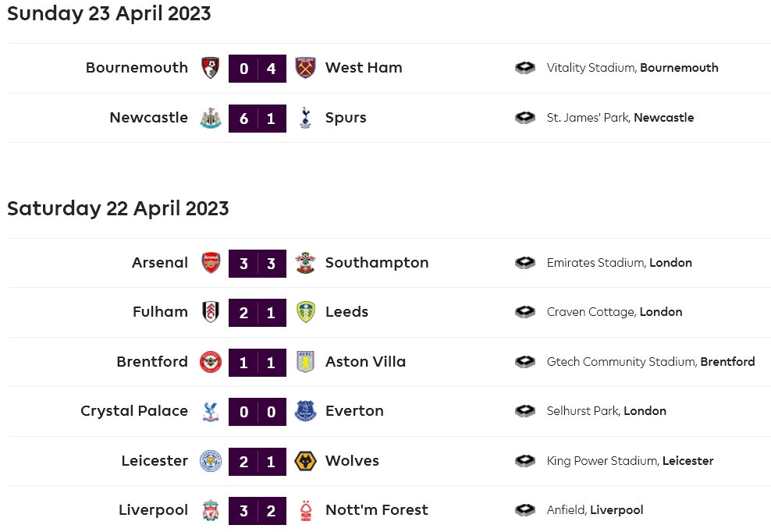Image resolution: width=771 pixels, height=532 pixels.
Task: Click the West Ham club crest
Action: pyautogui.click(x=305, y=68)
